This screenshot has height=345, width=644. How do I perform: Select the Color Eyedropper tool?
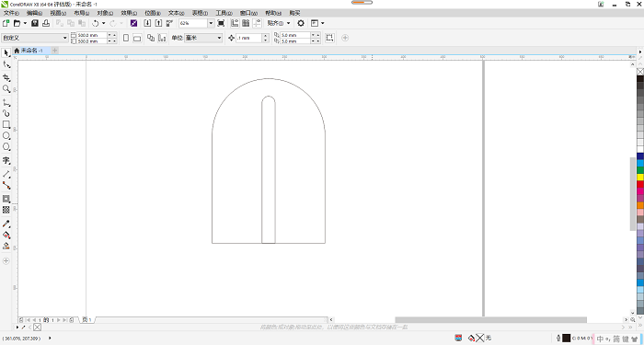pyautogui.click(x=6, y=224)
